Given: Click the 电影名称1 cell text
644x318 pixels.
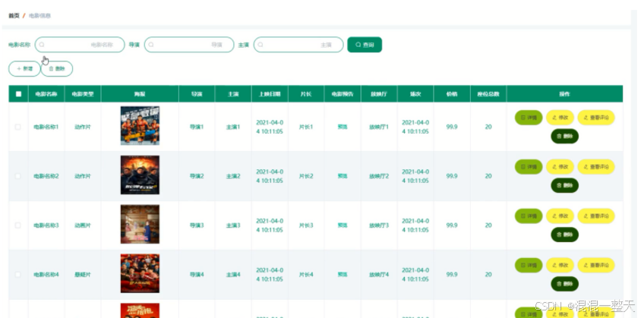Looking at the screenshot, I should 46,128.
